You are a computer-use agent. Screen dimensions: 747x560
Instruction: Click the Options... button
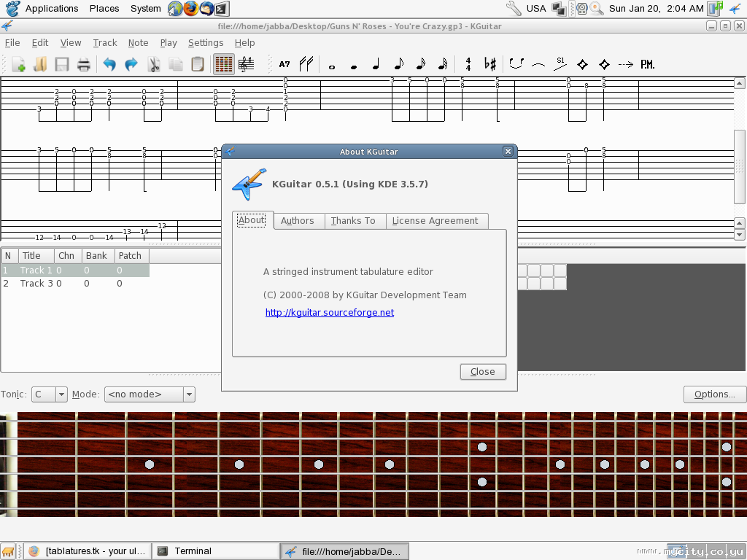pyautogui.click(x=714, y=394)
